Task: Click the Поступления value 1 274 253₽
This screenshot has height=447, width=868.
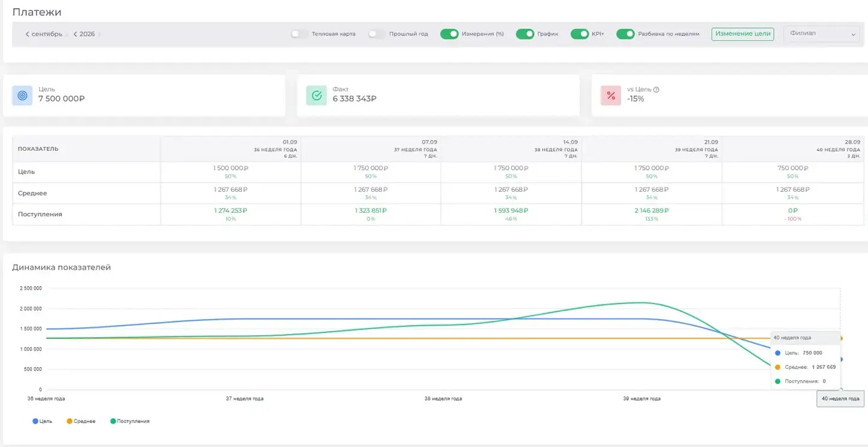Action: (231, 211)
